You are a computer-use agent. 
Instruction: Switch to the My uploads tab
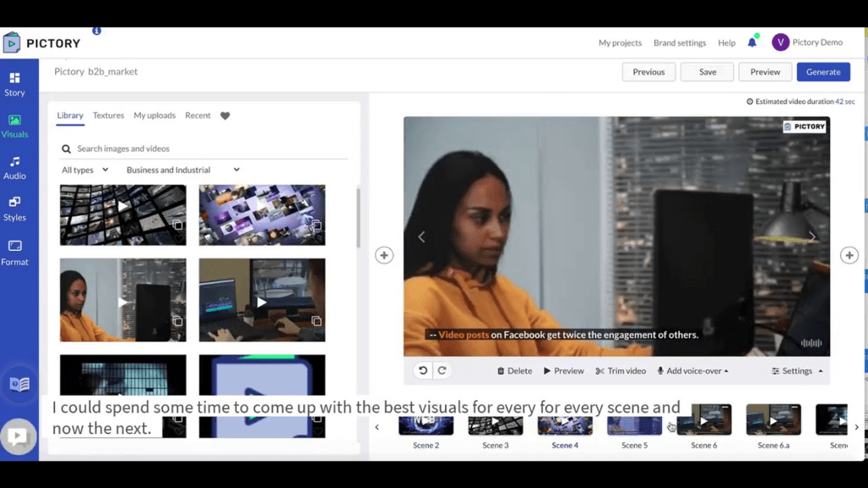click(154, 115)
